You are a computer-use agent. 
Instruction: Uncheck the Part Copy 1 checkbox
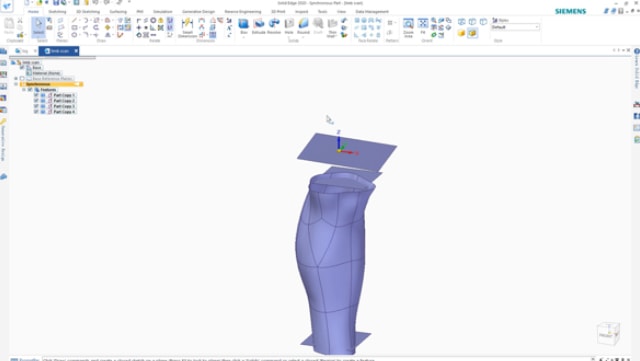[x=36, y=95]
